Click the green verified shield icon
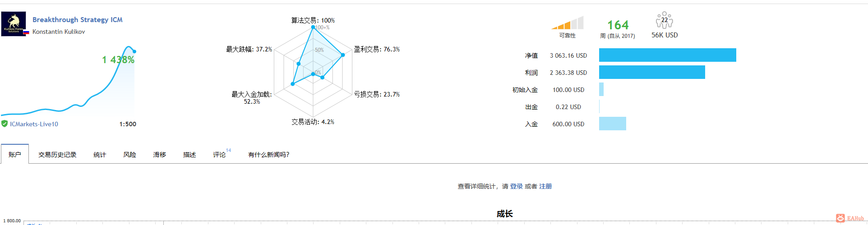This screenshot has width=868, height=225. (5, 124)
